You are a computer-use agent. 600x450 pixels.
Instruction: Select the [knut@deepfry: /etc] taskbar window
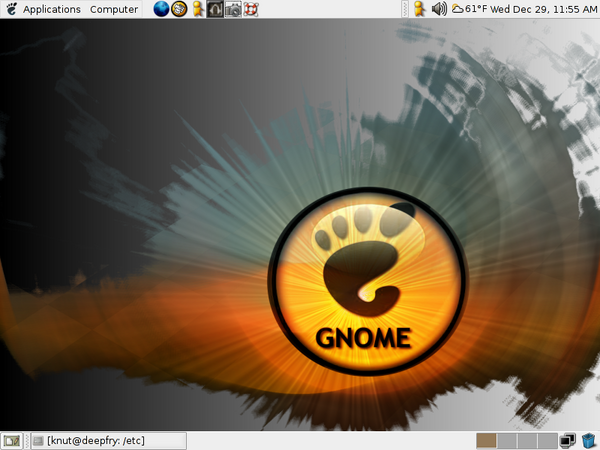tap(109, 441)
